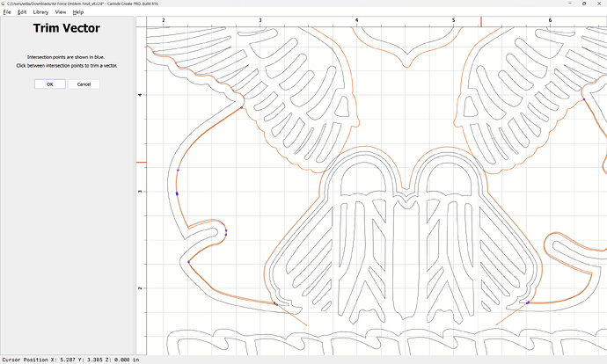Image resolution: width=607 pixels, height=364 pixels.
Task: Open the Library menu
Action: (x=40, y=12)
